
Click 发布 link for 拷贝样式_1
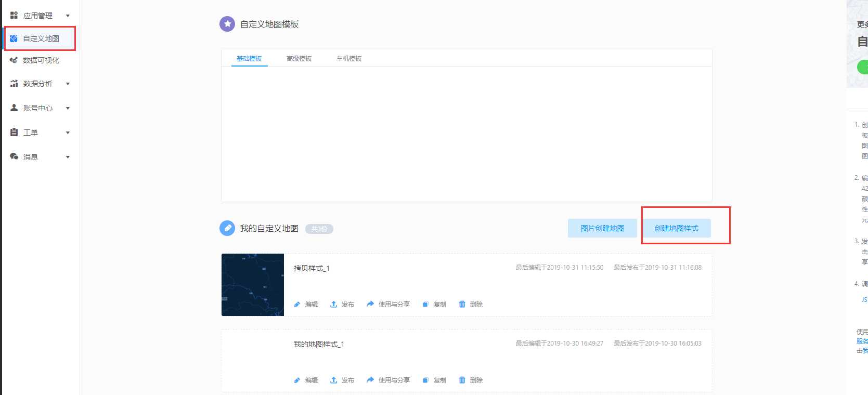click(x=348, y=305)
